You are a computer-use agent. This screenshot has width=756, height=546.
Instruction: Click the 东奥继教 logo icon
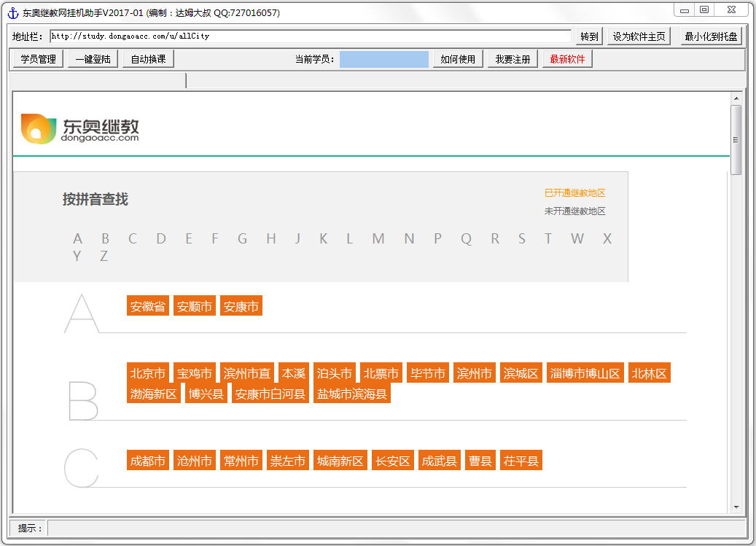(x=38, y=129)
